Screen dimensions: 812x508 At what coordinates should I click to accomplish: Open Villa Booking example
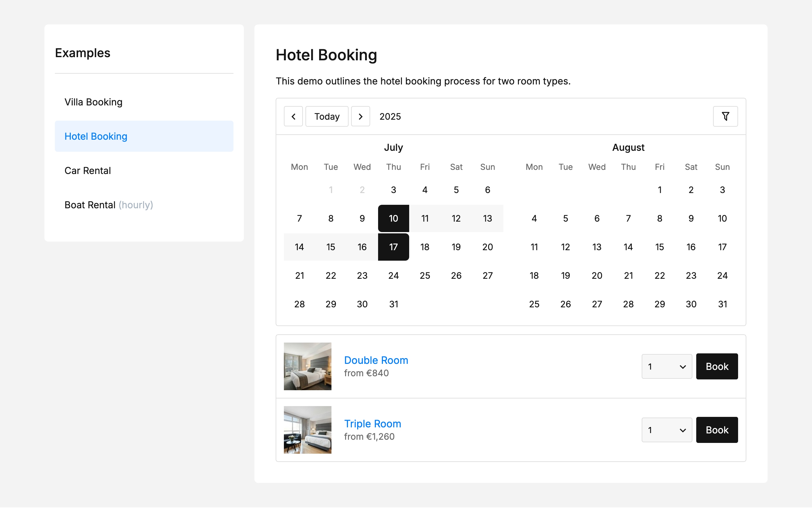point(144,102)
